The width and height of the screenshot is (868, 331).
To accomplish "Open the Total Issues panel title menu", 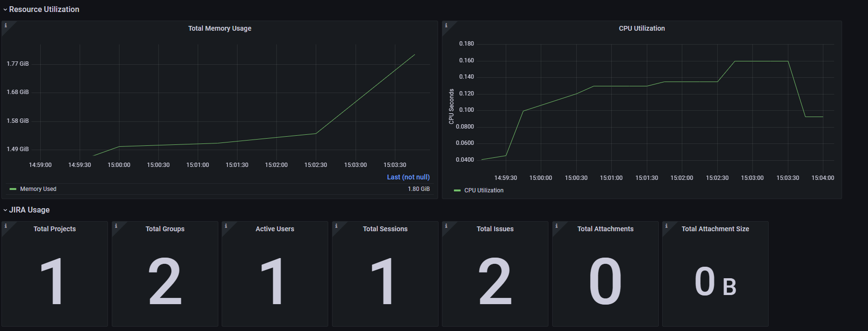I will click(495, 229).
